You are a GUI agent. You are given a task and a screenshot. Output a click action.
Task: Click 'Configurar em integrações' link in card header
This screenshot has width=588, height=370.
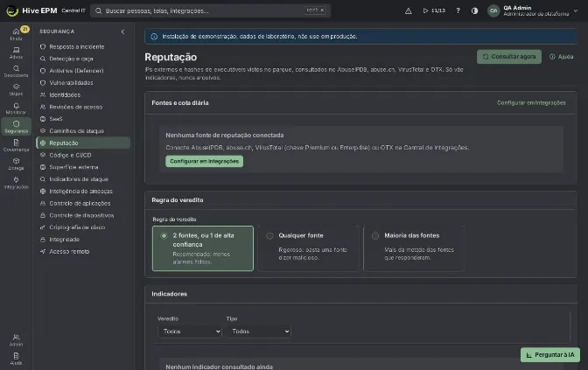[531, 102]
